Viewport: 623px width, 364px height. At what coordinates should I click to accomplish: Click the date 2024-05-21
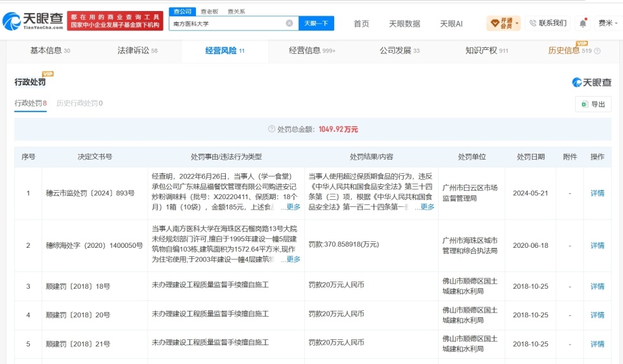tap(530, 193)
